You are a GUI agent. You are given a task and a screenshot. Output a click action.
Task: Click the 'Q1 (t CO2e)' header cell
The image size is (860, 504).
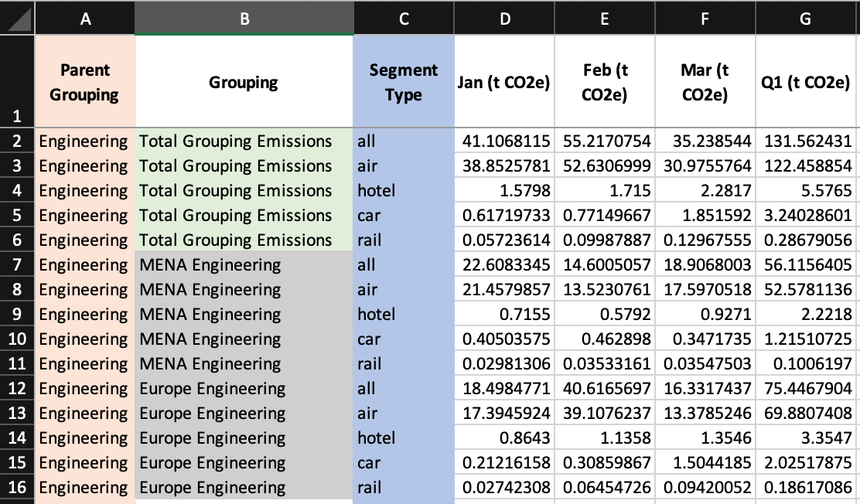(x=807, y=82)
